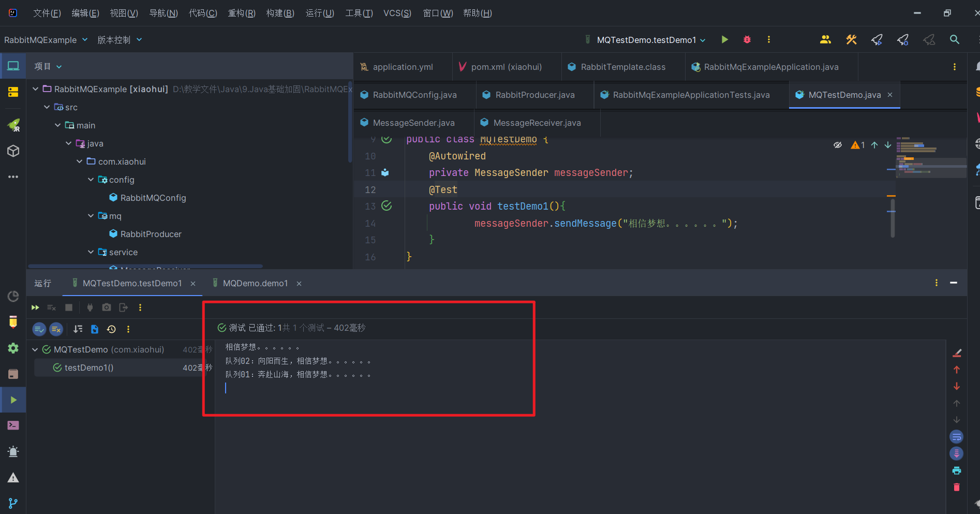
Task: Open editor tabs options ellipsis
Action: (955, 67)
